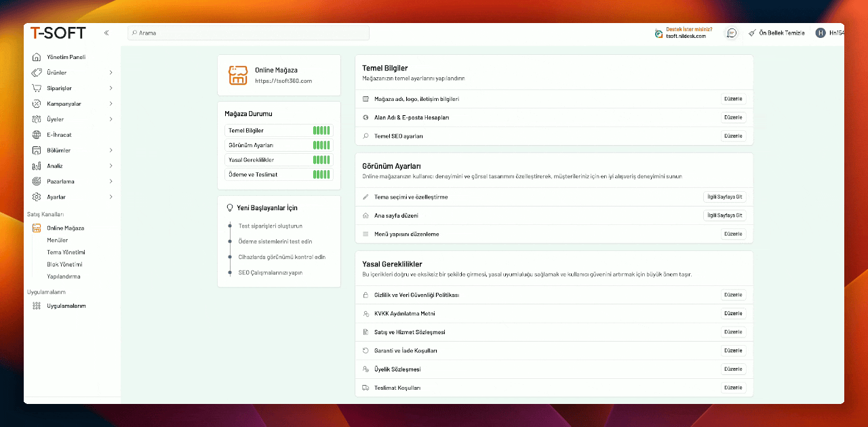Click the Arama search field
The height and width of the screenshot is (427, 868).
248,33
